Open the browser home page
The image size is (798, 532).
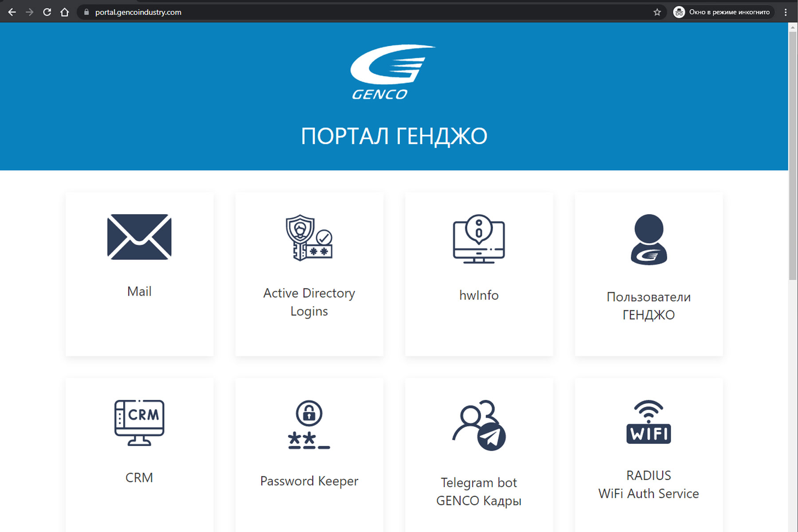click(65, 12)
